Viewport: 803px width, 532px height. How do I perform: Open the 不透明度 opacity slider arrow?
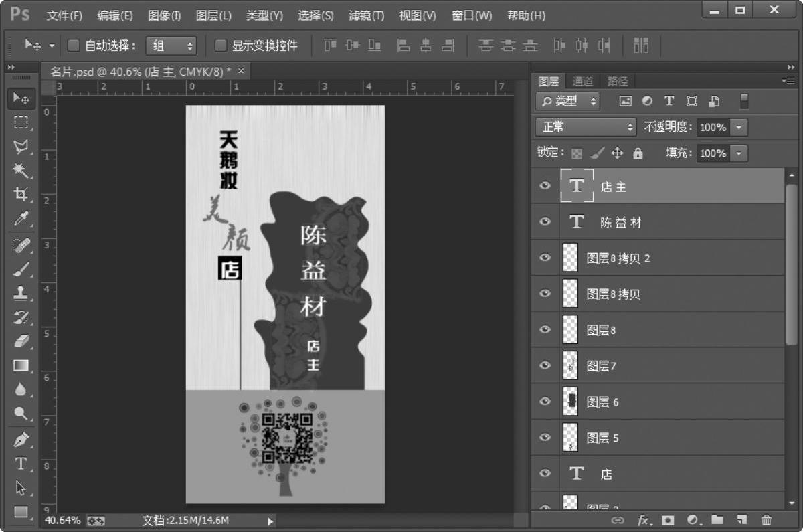click(x=739, y=127)
